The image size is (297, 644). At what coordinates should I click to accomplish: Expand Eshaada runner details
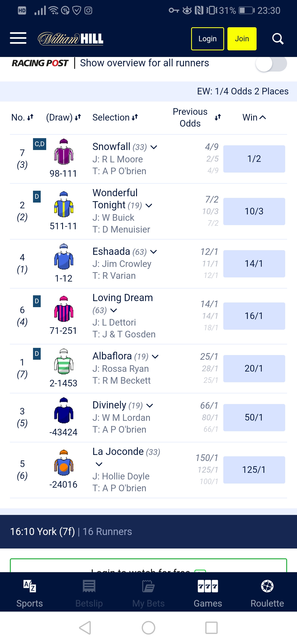point(154,252)
